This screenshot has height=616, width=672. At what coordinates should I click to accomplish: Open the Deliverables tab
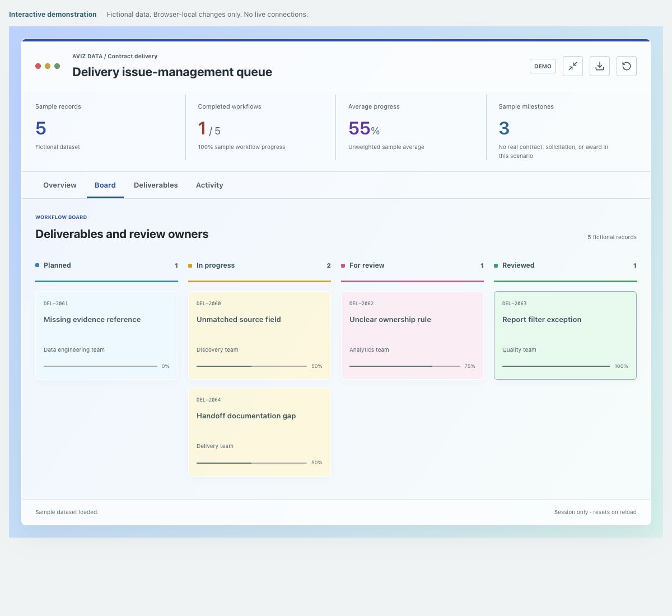(x=156, y=185)
